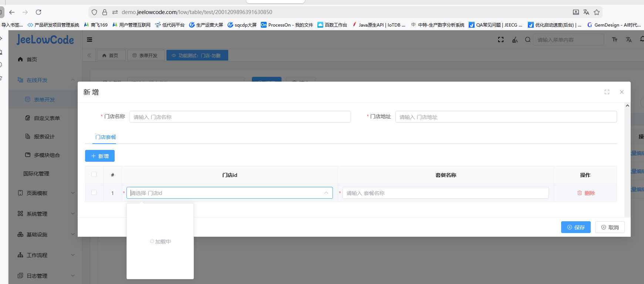Check the table header select-all checkbox
This screenshot has height=284, width=644.
tap(94, 175)
